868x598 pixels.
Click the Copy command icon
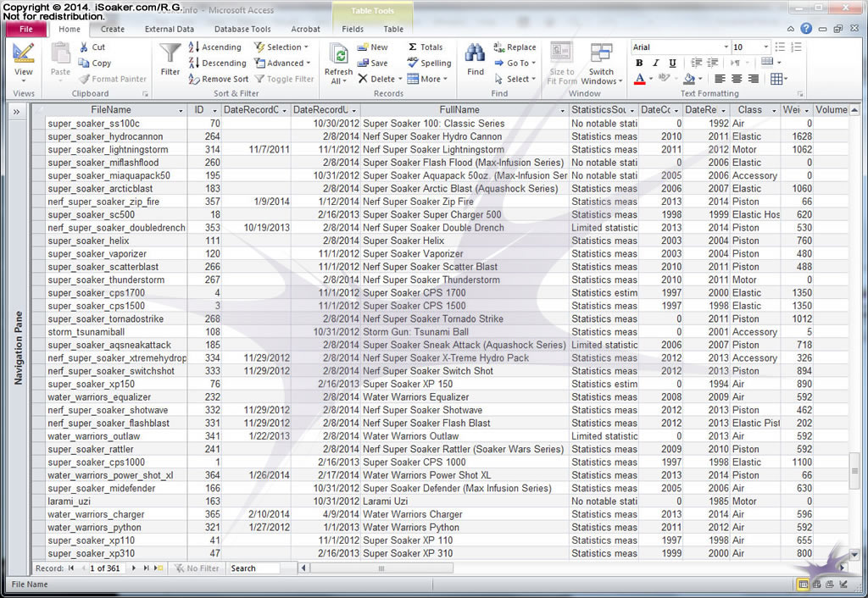coord(84,63)
